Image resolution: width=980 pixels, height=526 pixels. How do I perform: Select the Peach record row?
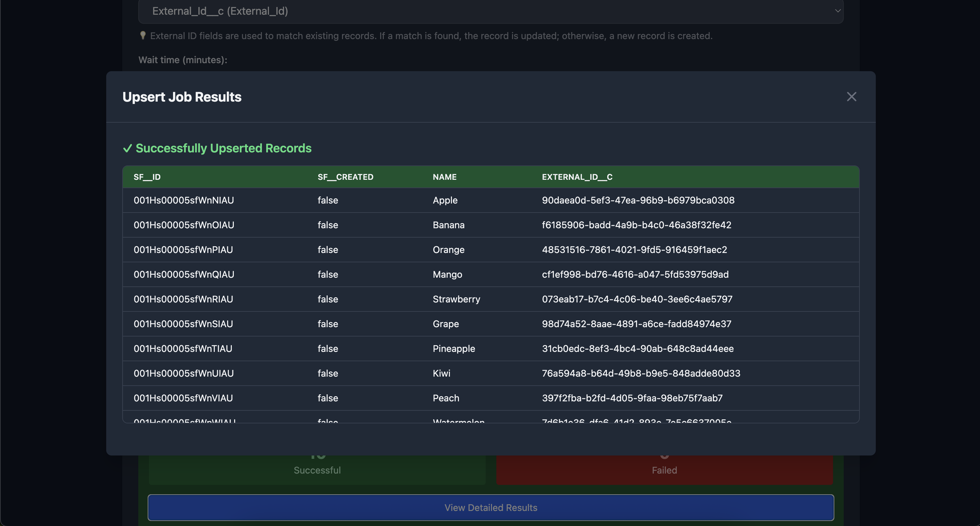pyautogui.click(x=446, y=398)
